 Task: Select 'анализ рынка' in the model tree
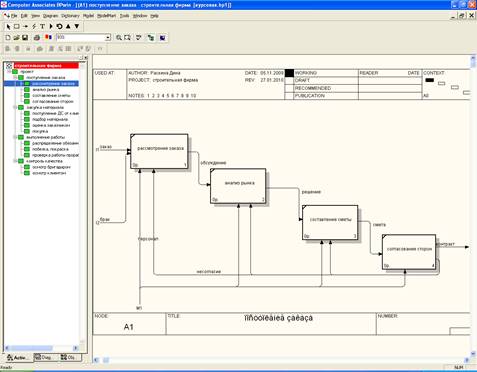pyautogui.click(x=46, y=89)
